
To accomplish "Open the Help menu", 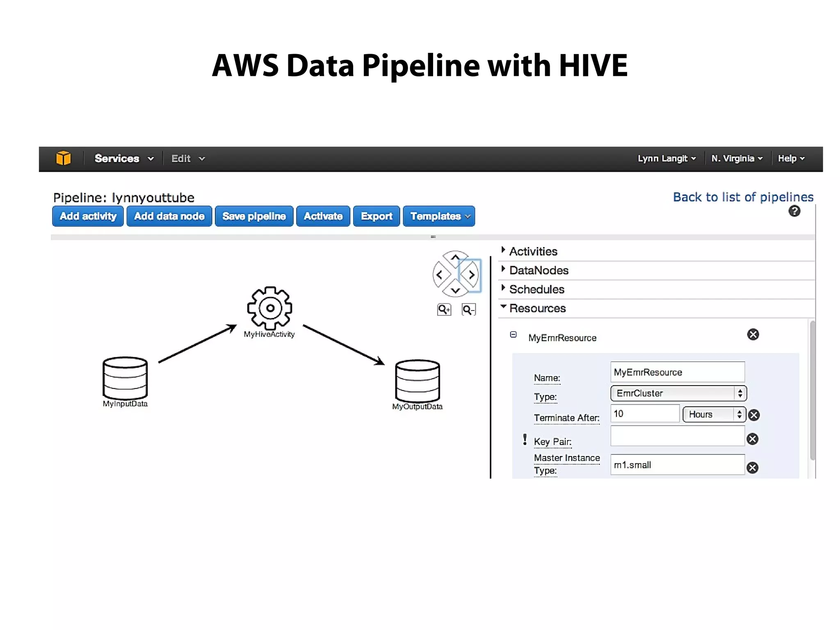I will 791,159.
